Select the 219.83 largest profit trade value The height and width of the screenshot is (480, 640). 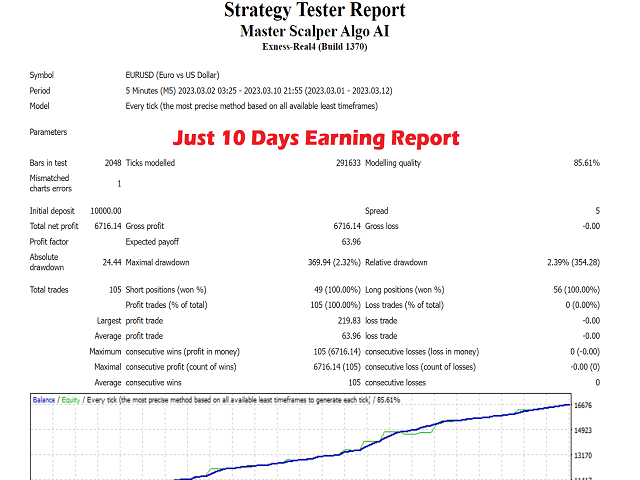349,321
